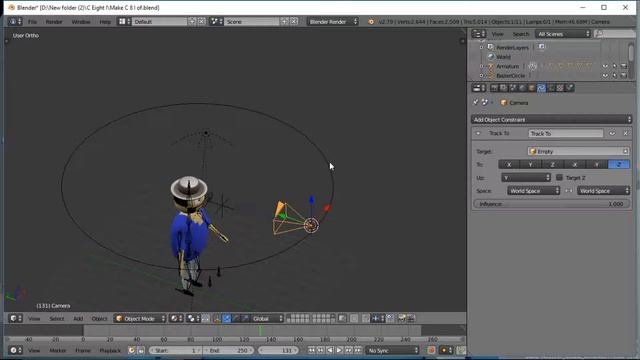The image size is (640, 360).
Task: Open the Render menu
Action: pyautogui.click(x=54, y=22)
